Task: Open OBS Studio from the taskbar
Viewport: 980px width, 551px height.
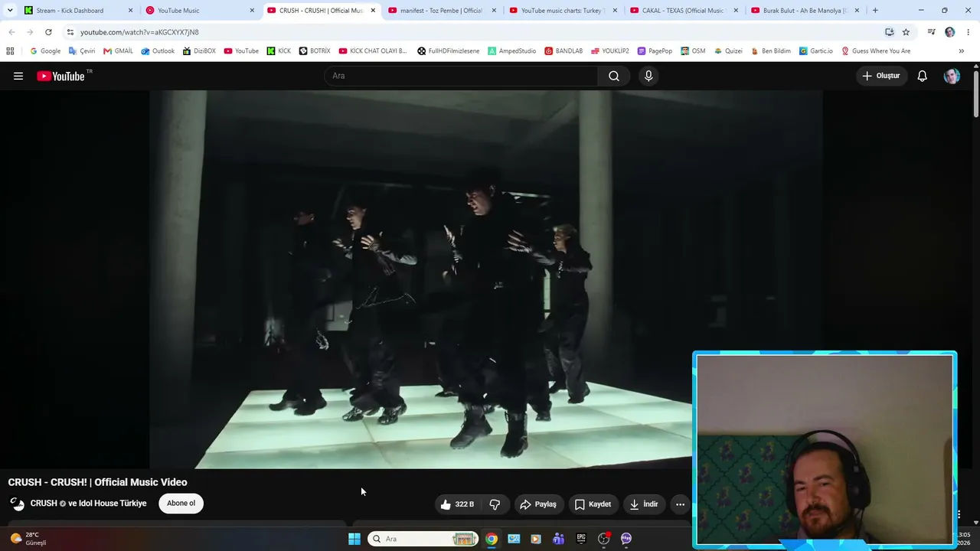Action: pyautogui.click(x=603, y=539)
